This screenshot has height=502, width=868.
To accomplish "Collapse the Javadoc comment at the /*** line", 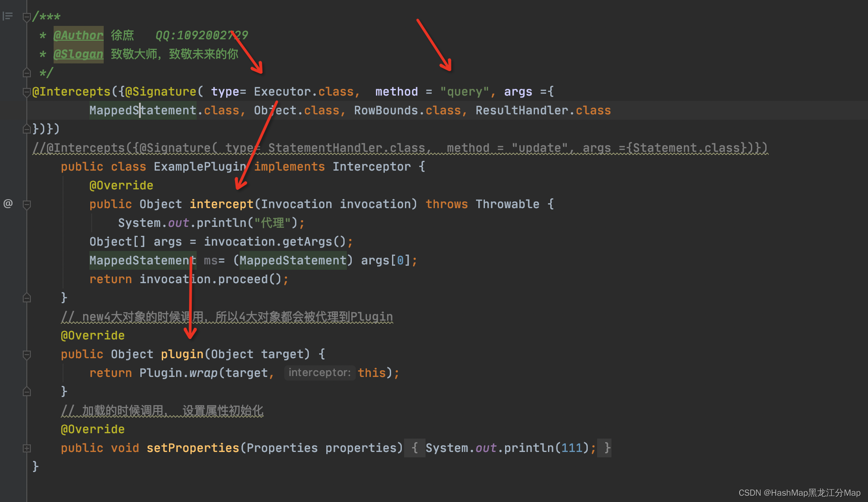I will [27, 17].
